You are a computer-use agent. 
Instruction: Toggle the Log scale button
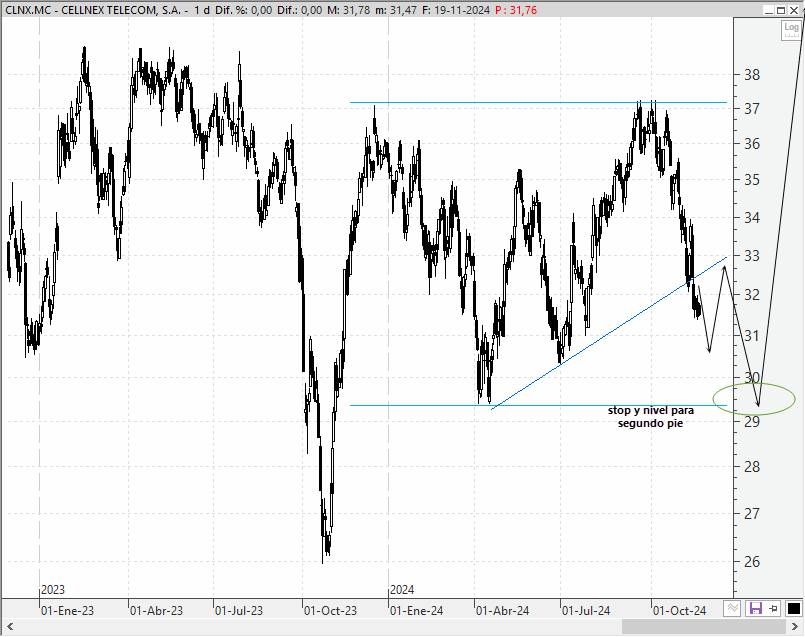791,29
